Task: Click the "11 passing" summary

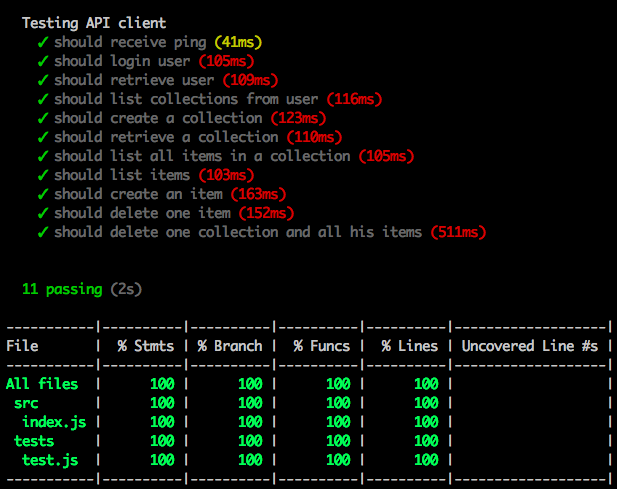Action: [62, 289]
